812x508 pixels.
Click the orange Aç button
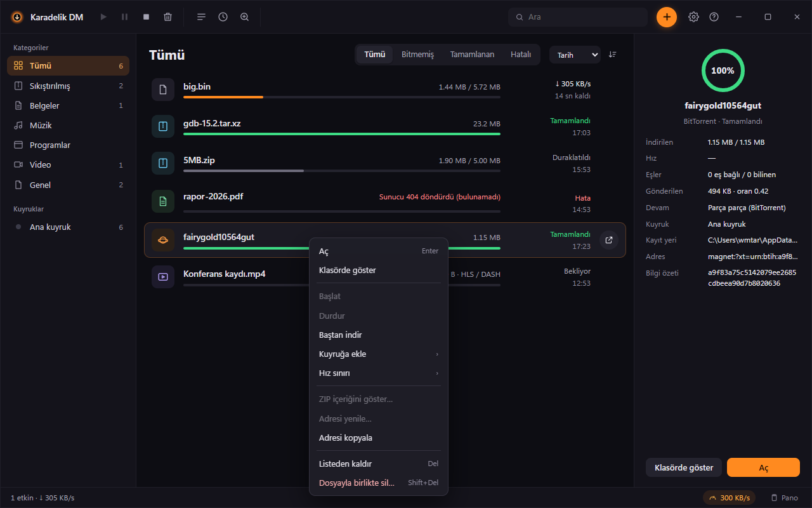point(763,467)
